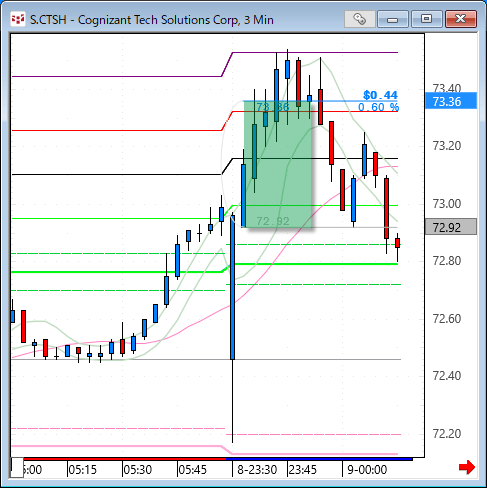The width and height of the screenshot is (487, 488).
Task: Click the gray 72.92 price label
Action: [451, 227]
